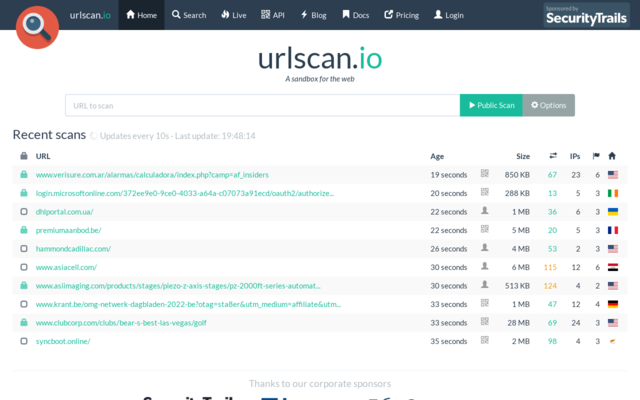
Task: Click the Iraqi flag in asiacell row
Action: coord(613,267)
